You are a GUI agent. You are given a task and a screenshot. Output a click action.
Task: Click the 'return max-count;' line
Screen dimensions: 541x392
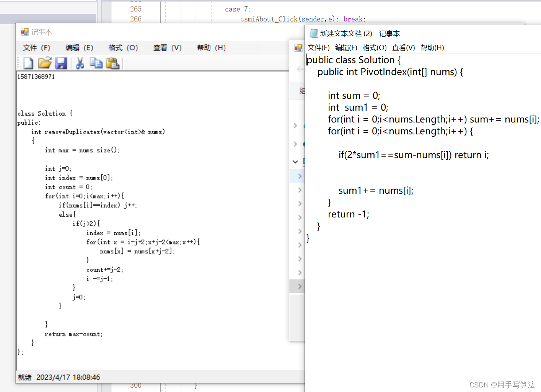73,334
